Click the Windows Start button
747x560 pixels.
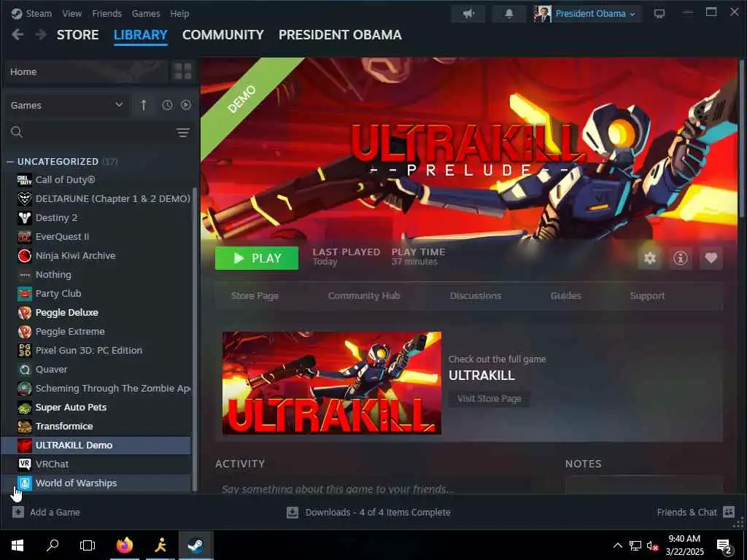[x=18, y=545]
